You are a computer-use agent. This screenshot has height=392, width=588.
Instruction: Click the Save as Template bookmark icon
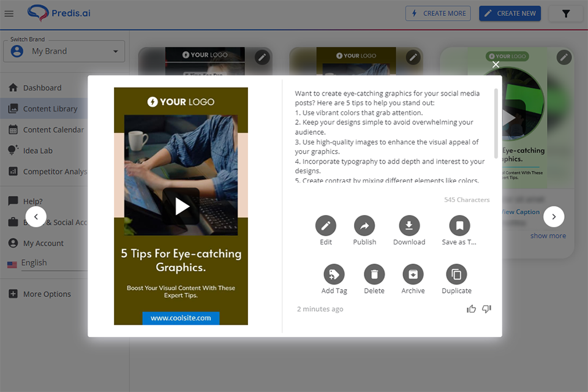tap(459, 225)
